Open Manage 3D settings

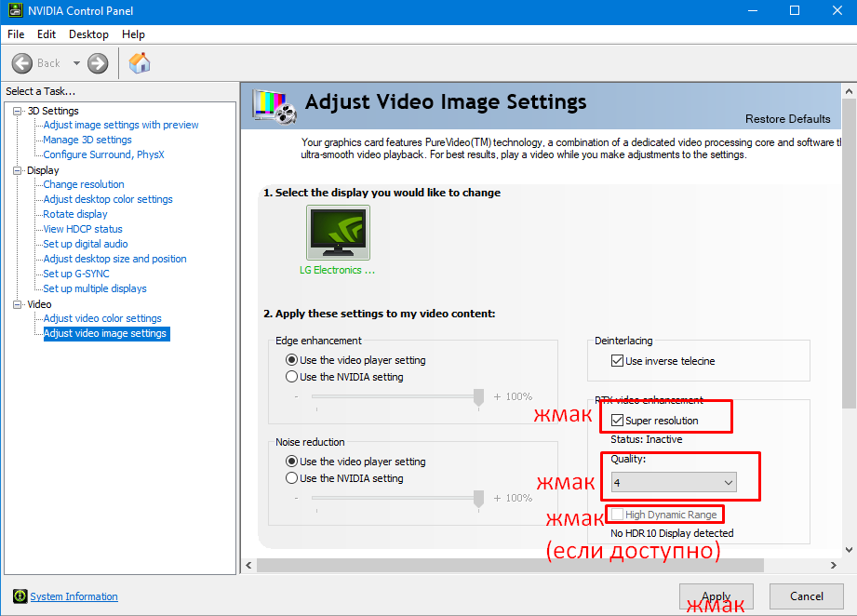(x=87, y=140)
